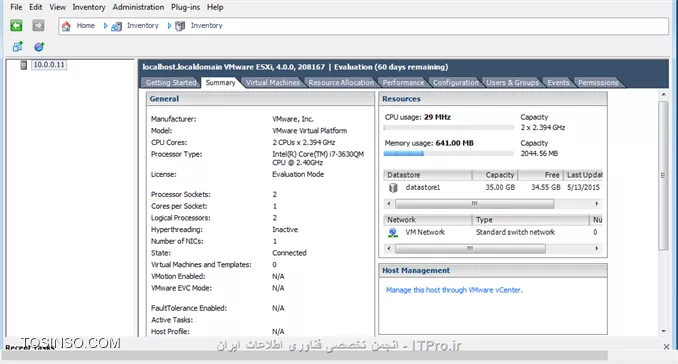The height and width of the screenshot is (364, 678).
Task: Click the Evaluation Mode license value
Action: [298, 175]
